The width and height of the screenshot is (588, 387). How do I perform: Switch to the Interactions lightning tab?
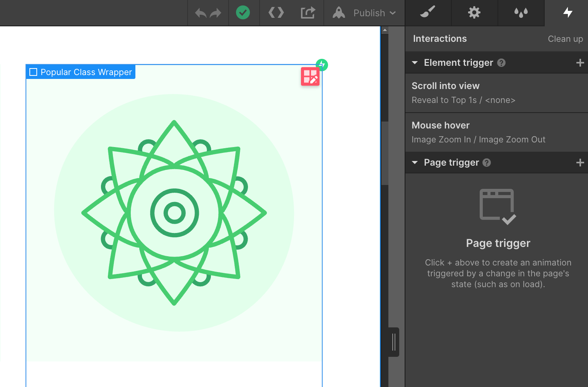pyautogui.click(x=567, y=13)
